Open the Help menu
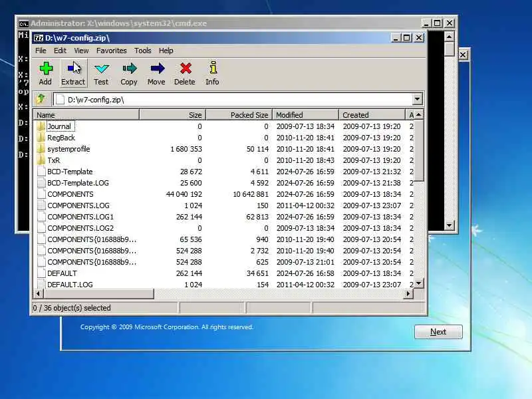The width and height of the screenshot is (532, 399). [166, 51]
